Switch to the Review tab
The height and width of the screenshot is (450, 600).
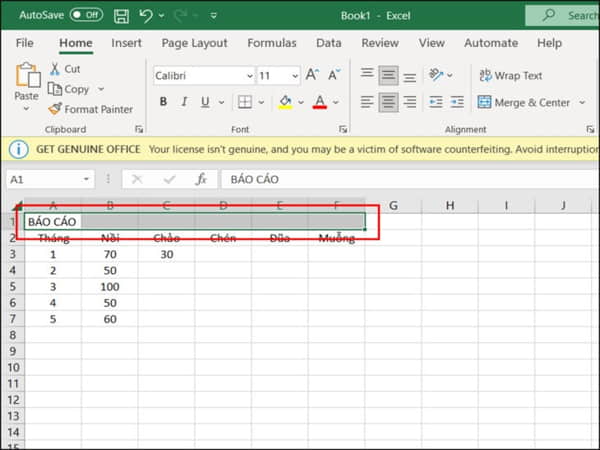point(380,43)
